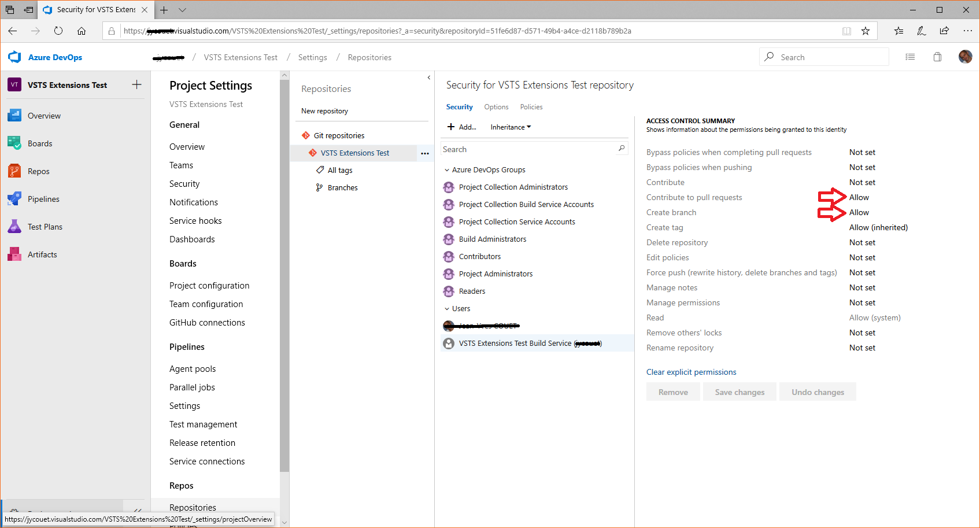Add page to favorites with star icon
This screenshot has height=528, width=980.
pyautogui.click(x=866, y=31)
